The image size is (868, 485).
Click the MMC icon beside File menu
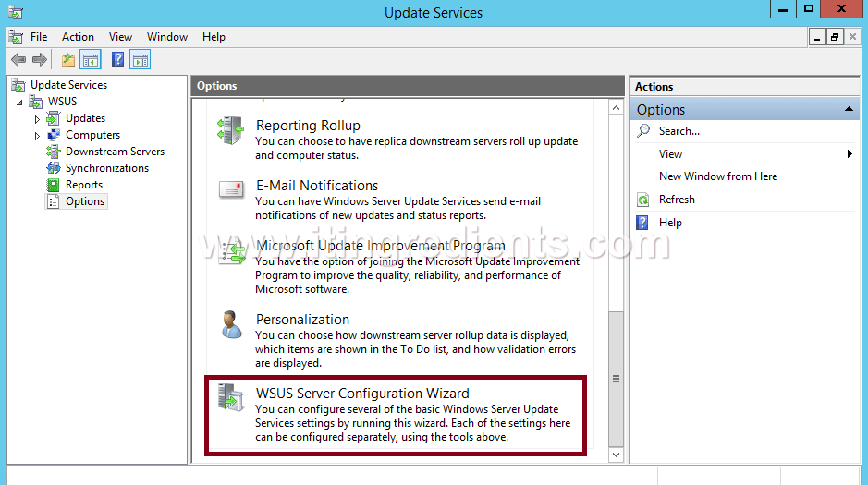(16, 37)
